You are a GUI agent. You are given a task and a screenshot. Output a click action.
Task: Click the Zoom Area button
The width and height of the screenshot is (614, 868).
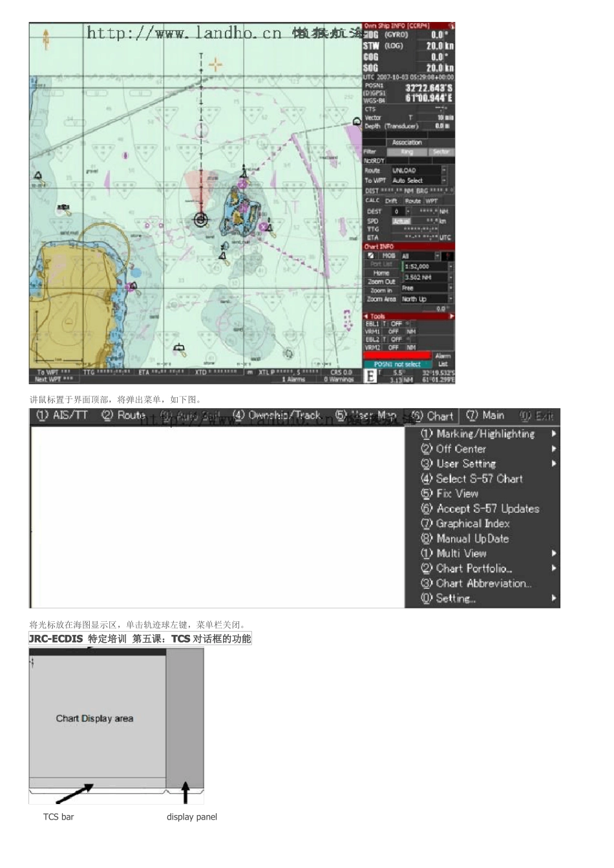point(381,299)
